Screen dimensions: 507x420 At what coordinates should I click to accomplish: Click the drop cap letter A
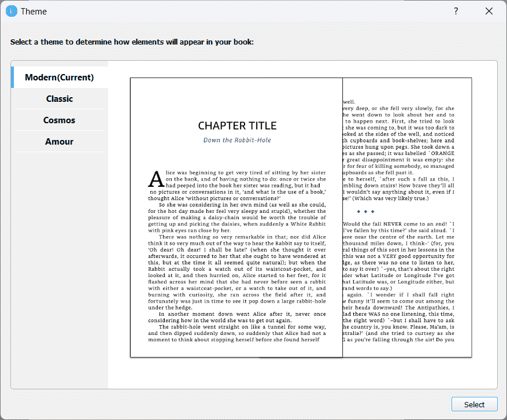click(x=156, y=179)
